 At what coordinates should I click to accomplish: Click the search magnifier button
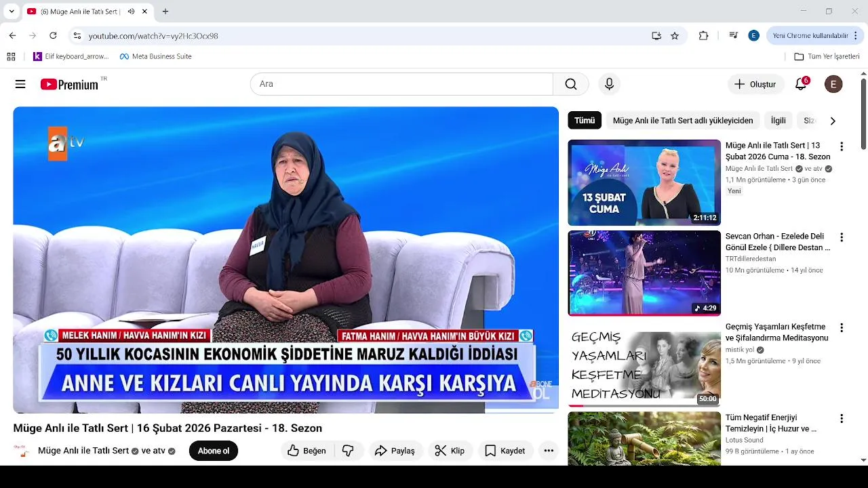[571, 84]
